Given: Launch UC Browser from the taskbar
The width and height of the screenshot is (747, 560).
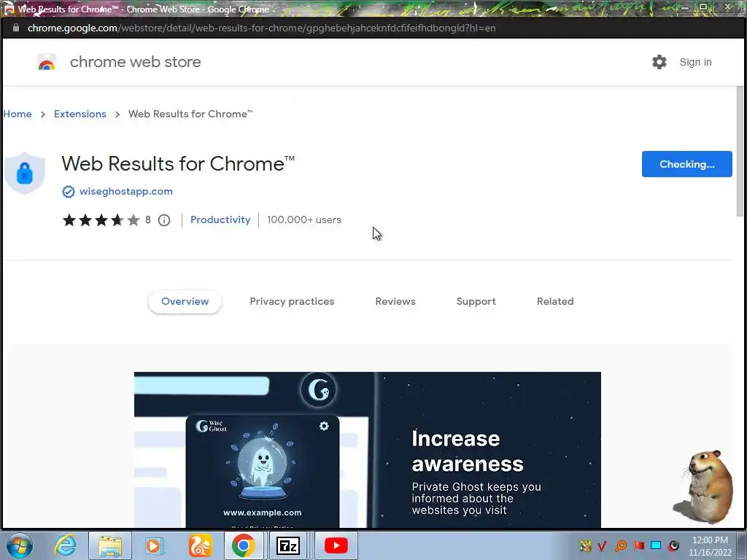Looking at the screenshot, I should [x=200, y=545].
